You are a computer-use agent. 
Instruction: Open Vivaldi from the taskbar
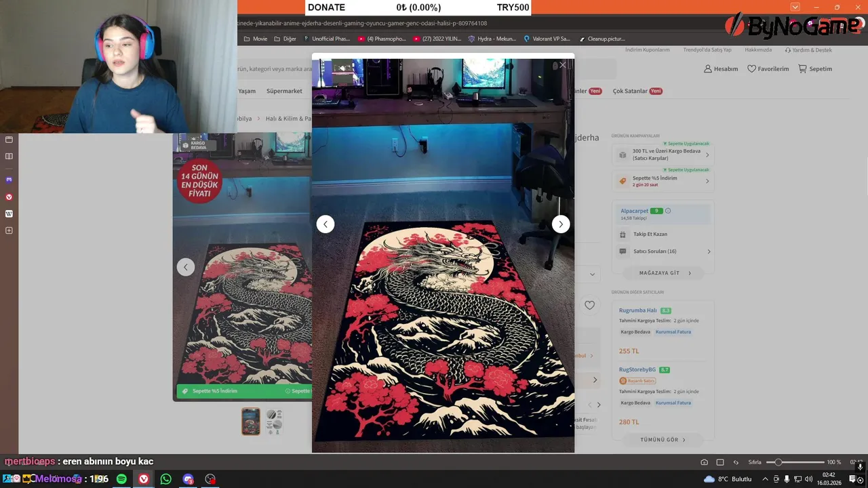[144, 479]
